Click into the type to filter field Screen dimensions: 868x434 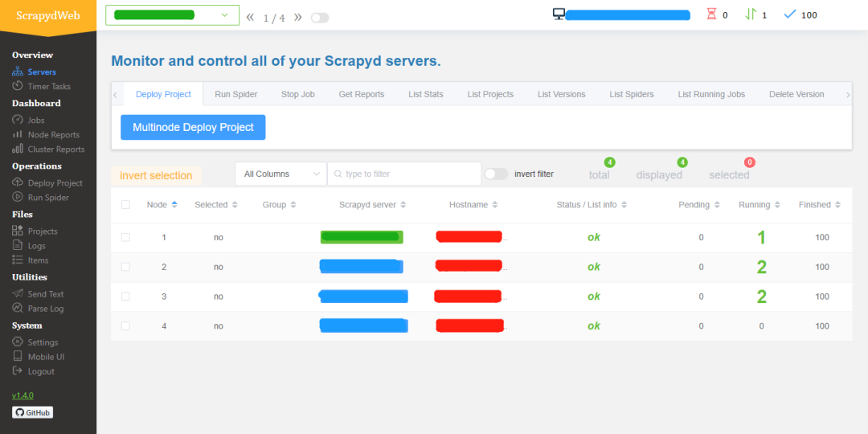(x=404, y=174)
